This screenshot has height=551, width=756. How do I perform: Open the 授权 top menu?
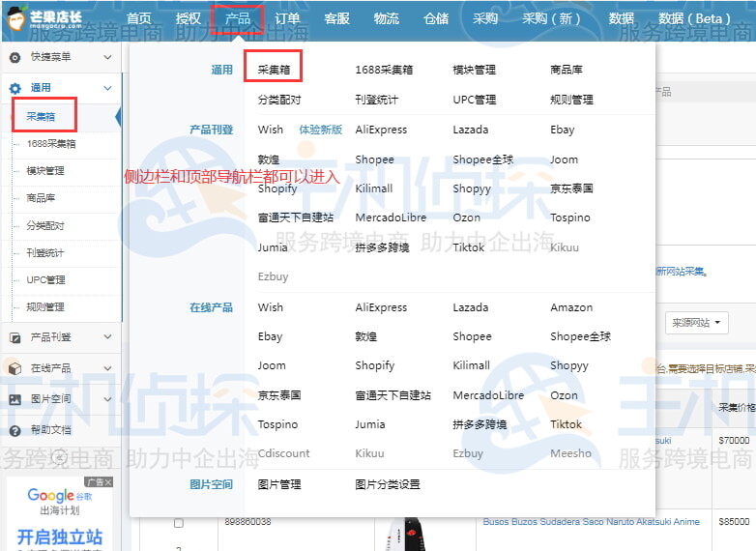(x=189, y=18)
